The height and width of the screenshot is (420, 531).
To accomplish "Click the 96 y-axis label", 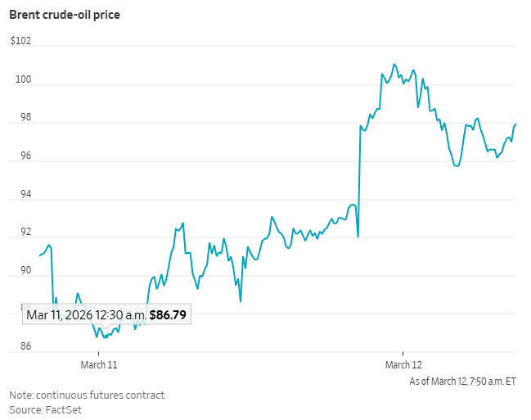I will pos(16,156).
